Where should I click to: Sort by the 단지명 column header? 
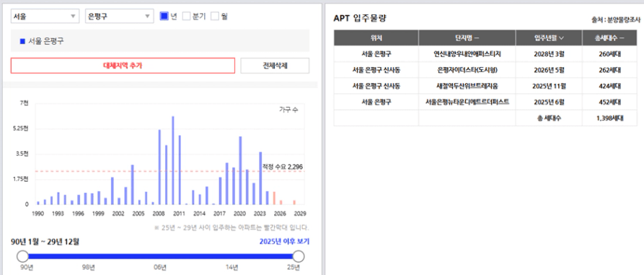[467, 38]
